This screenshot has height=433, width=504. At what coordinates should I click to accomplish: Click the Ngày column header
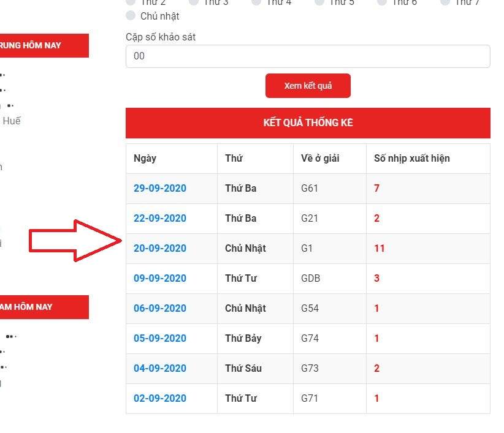pyautogui.click(x=145, y=159)
